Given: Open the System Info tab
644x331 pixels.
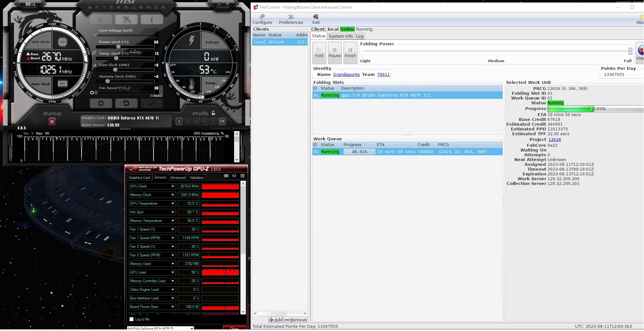Looking at the screenshot, I should pos(340,36).
